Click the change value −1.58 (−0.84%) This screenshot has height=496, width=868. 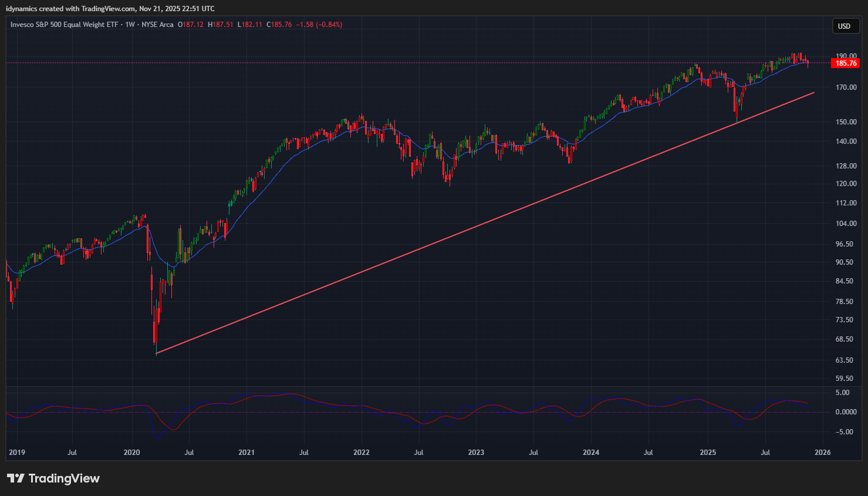coord(319,25)
